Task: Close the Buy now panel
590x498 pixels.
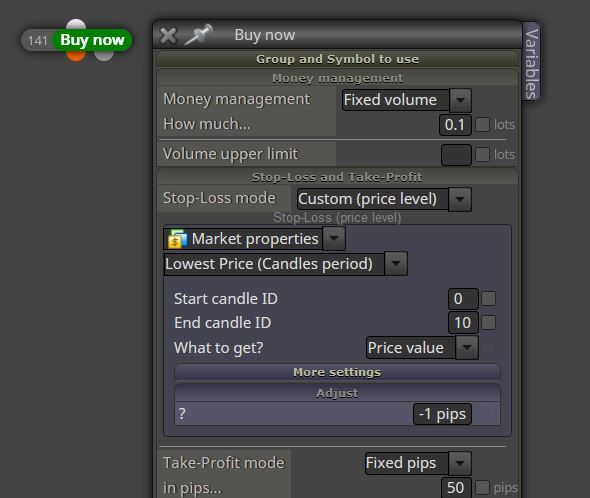Action: pos(168,36)
